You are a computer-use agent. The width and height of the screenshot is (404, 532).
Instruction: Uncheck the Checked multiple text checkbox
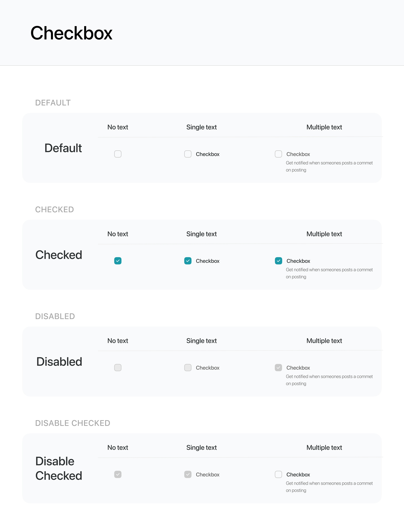(279, 261)
